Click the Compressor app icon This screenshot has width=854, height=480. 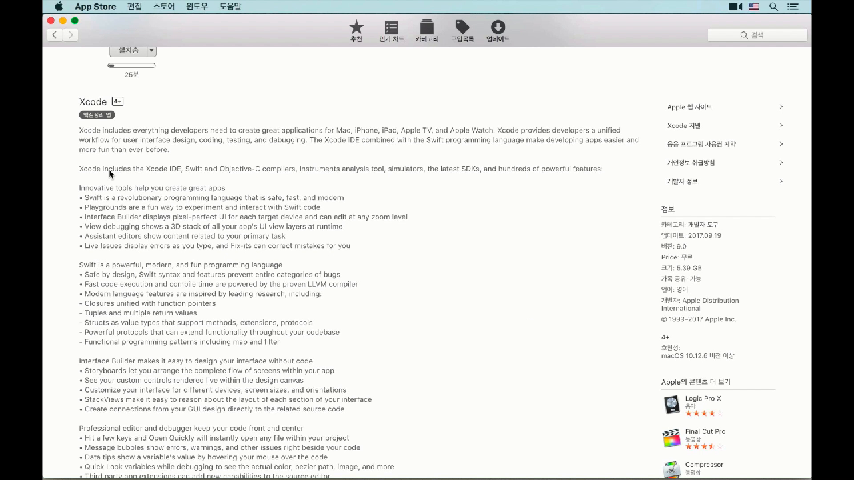pyautogui.click(x=672, y=469)
